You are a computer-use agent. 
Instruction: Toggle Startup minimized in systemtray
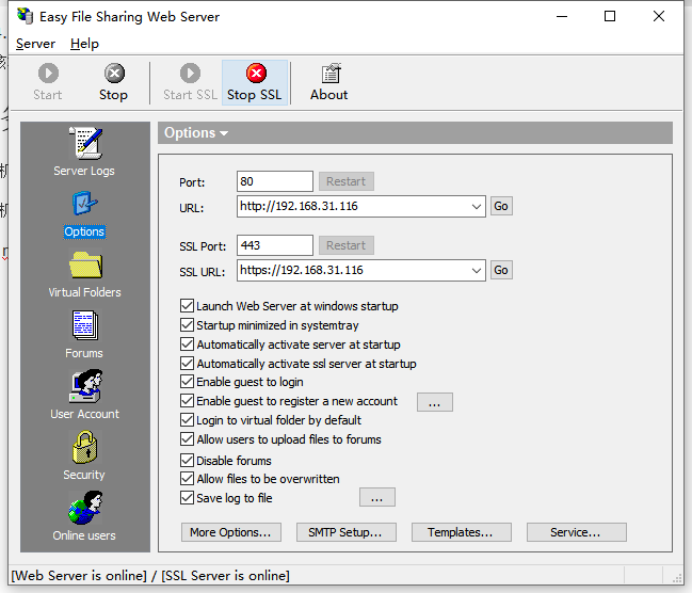pos(187,325)
